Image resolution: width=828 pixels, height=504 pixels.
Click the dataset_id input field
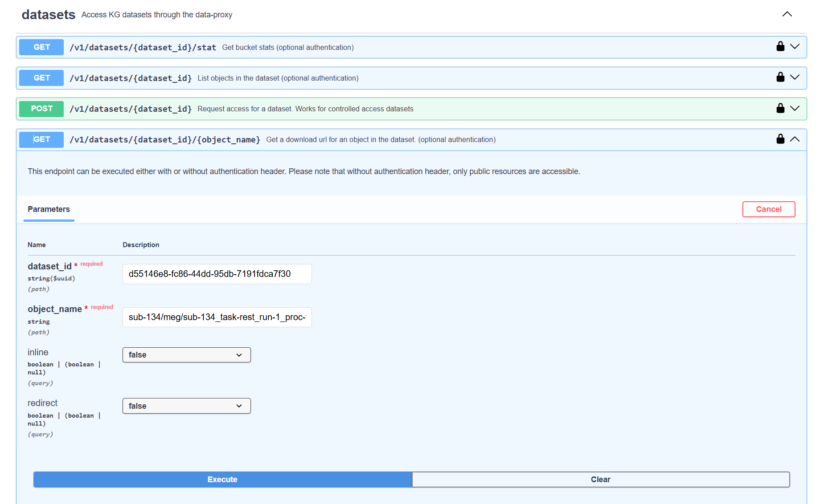217,274
